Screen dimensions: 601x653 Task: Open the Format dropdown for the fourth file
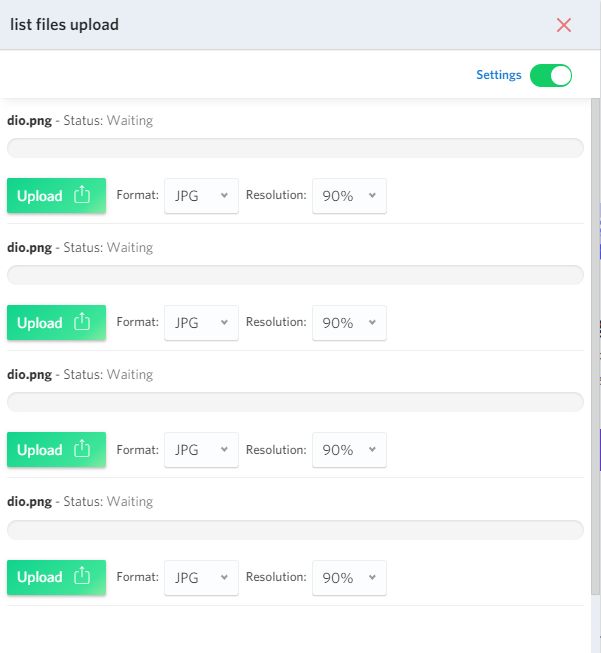click(x=201, y=578)
